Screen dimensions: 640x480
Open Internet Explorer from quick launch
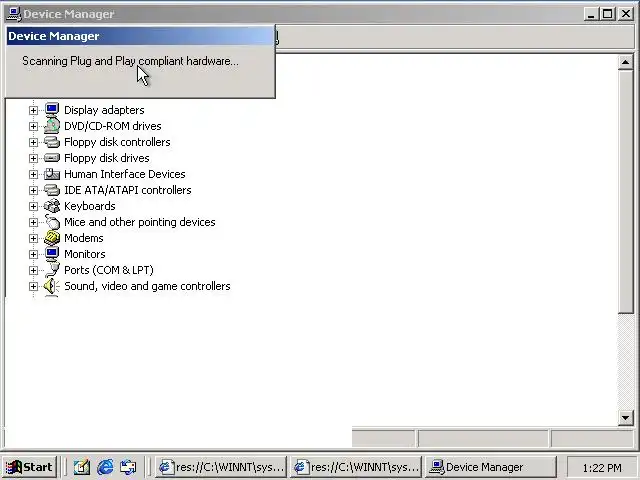pos(105,467)
